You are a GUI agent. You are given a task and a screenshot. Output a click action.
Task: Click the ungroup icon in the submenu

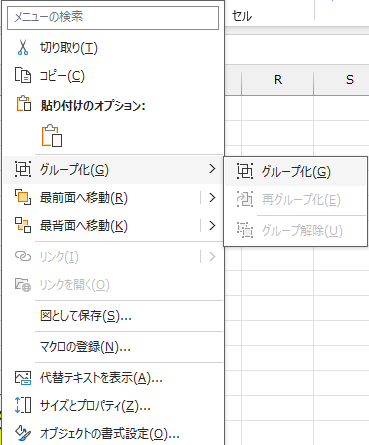[245, 230]
